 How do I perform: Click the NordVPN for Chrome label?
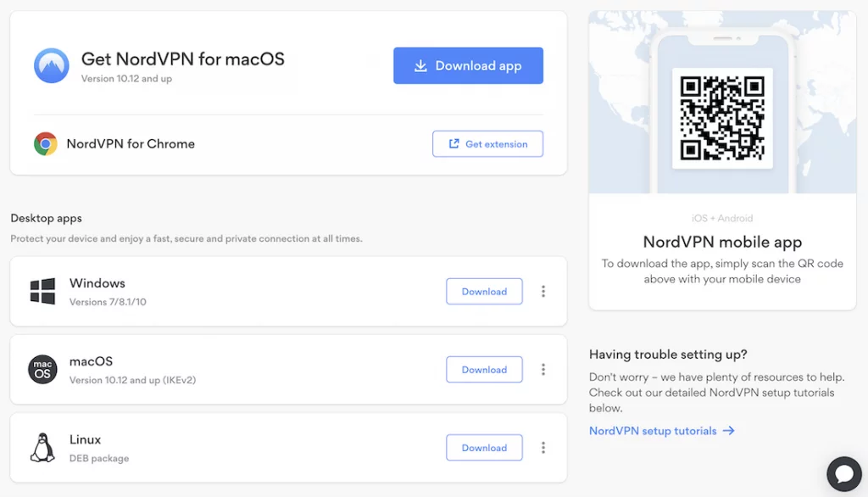[x=131, y=144]
